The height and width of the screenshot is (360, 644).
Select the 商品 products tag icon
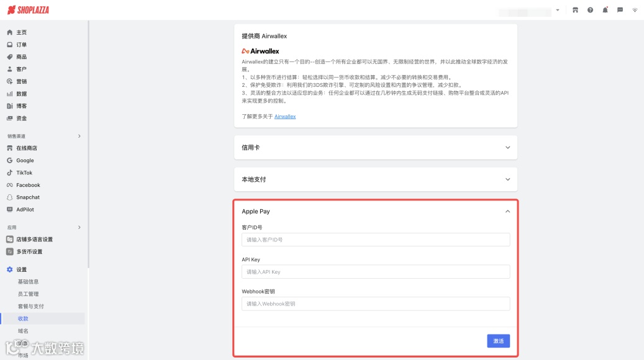coord(10,57)
